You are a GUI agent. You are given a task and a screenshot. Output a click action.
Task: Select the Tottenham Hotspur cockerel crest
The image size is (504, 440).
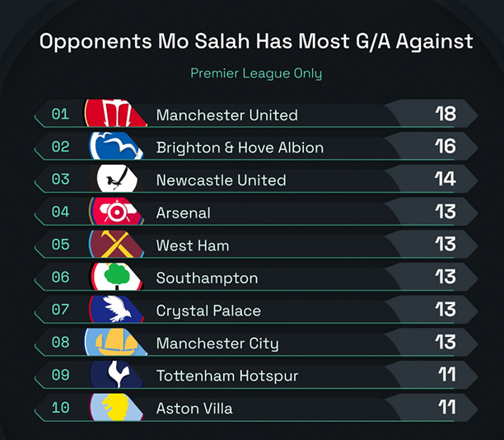(117, 376)
